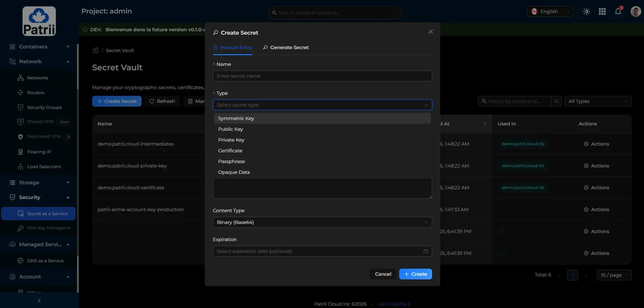Image resolution: width=644 pixels, height=308 pixels.
Task: Click the Enter secret name field
Action: (x=322, y=76)
